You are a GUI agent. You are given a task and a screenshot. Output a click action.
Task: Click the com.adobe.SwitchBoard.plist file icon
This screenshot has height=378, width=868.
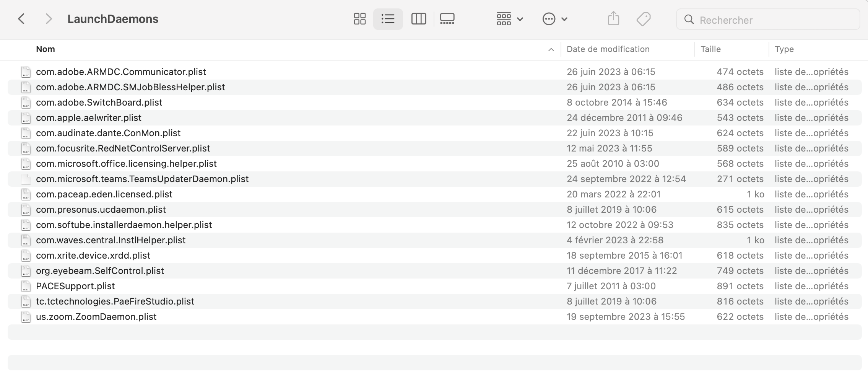pyautogui.click(x=26, y=102)
